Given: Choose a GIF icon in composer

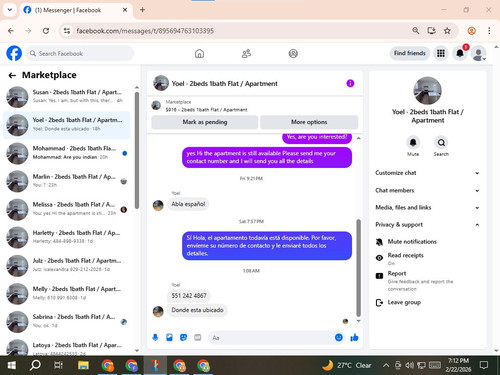Looking at the screenshot, I should pos(198,338).
